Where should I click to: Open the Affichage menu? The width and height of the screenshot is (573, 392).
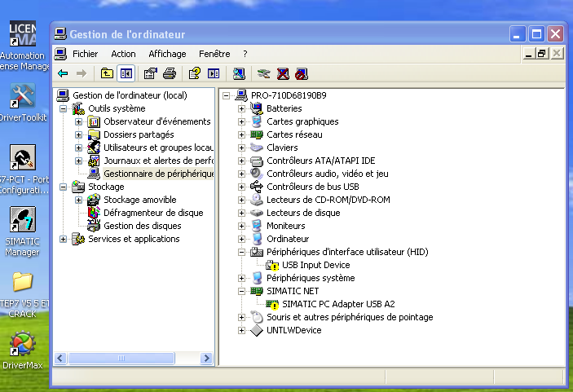[167, 54]
